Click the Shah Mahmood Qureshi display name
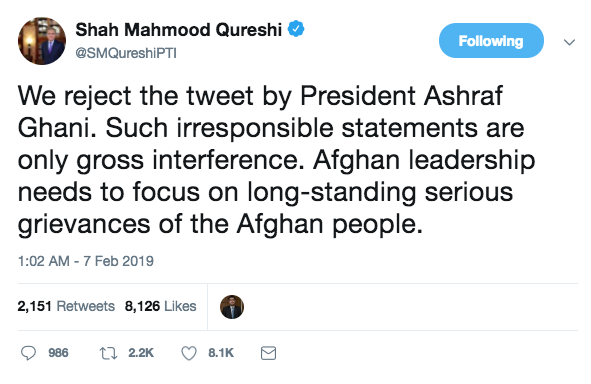This screenshot has height=384, width=591. (x=179, y=29)
